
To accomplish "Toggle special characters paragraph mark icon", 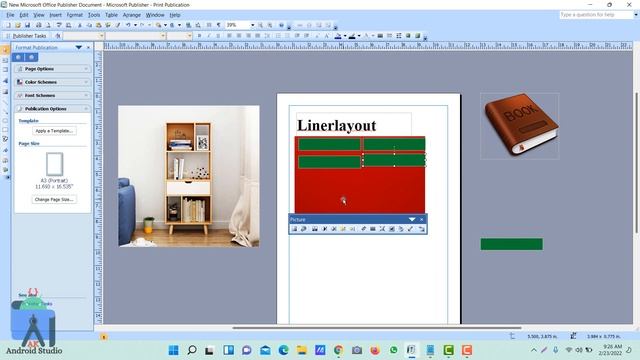I will (219, 25).
